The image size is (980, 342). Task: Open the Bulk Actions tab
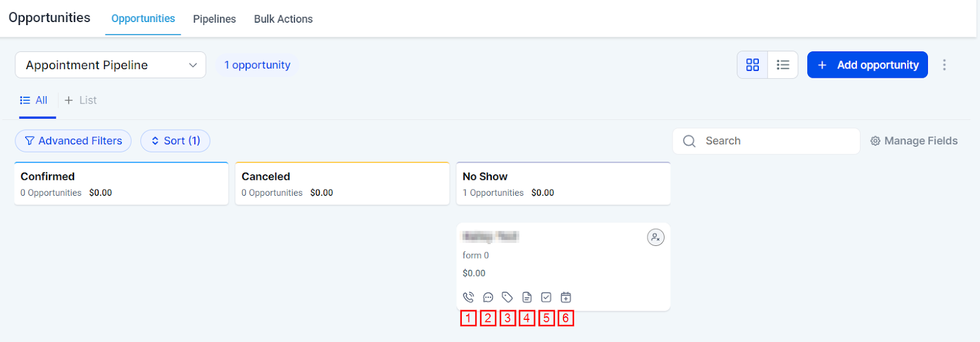pos(284,19)
